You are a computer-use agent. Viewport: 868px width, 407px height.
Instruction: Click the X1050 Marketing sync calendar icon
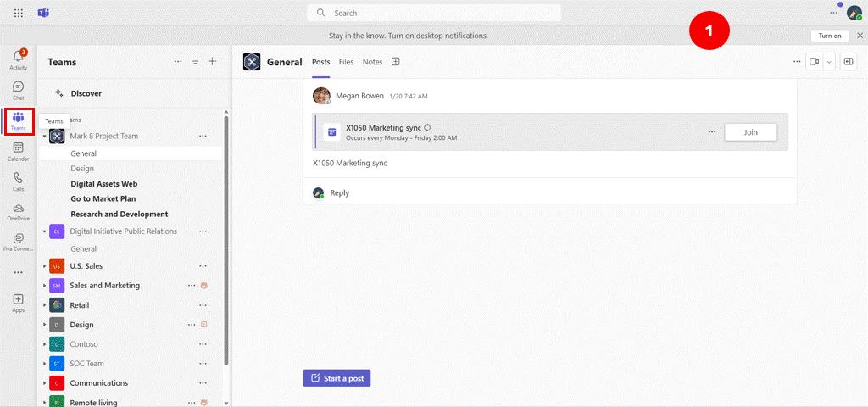tap(331, 132)
